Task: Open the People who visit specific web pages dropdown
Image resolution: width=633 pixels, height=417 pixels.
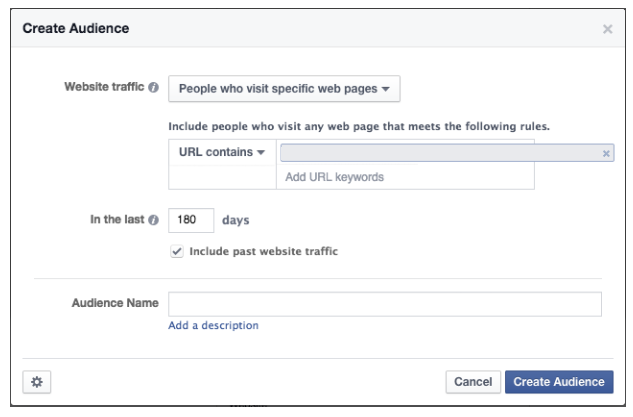Action: tap(284, 88)
